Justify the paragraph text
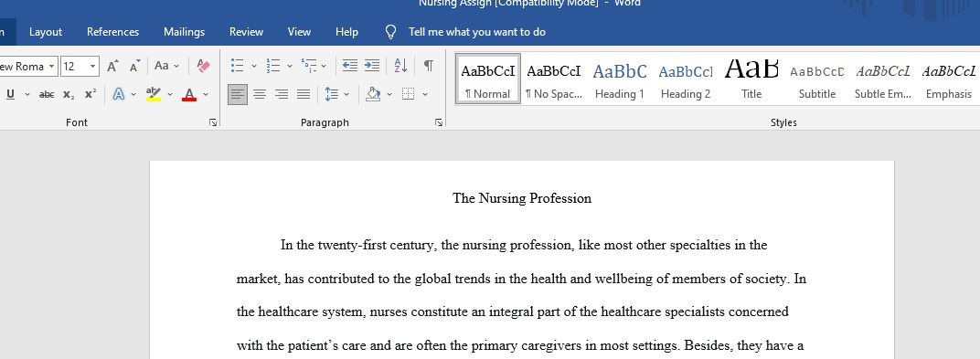980x359 pixels. pos(304,94)
